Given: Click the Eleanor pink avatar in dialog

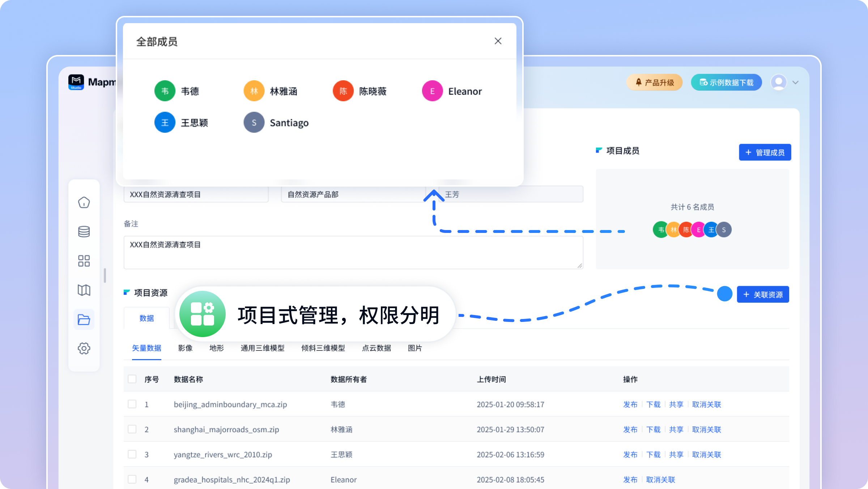Looking at the screenshot, I should (432, 91).
